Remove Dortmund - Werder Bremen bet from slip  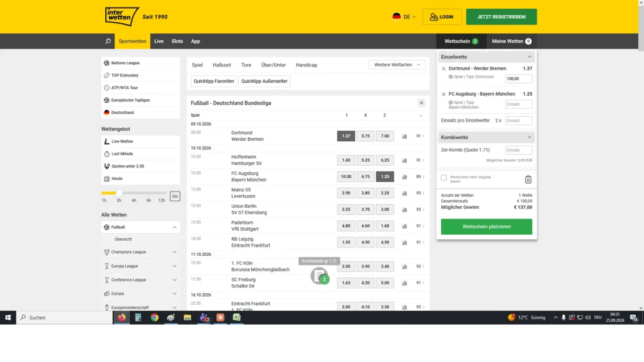tap(444, 69)
